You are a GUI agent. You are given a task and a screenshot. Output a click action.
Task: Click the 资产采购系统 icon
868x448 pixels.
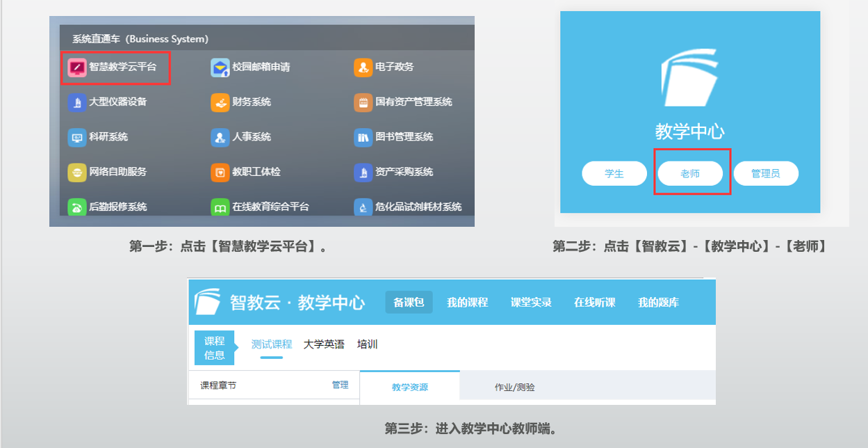[363, 172]
